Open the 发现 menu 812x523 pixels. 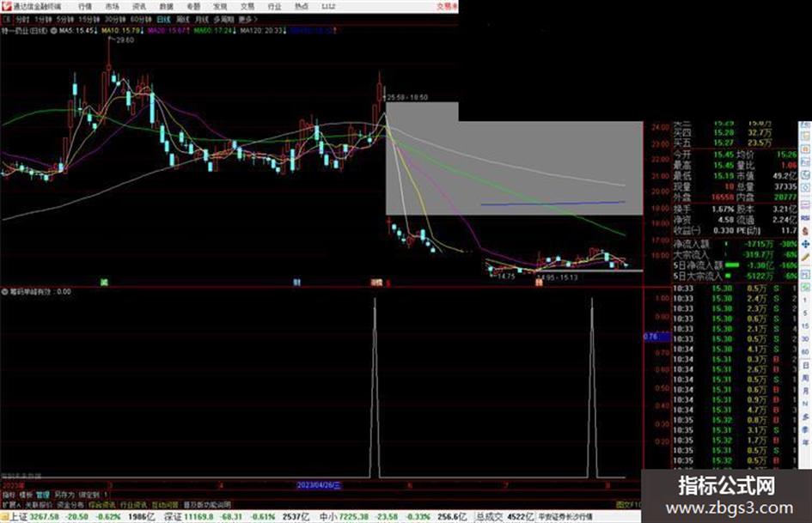220,6
